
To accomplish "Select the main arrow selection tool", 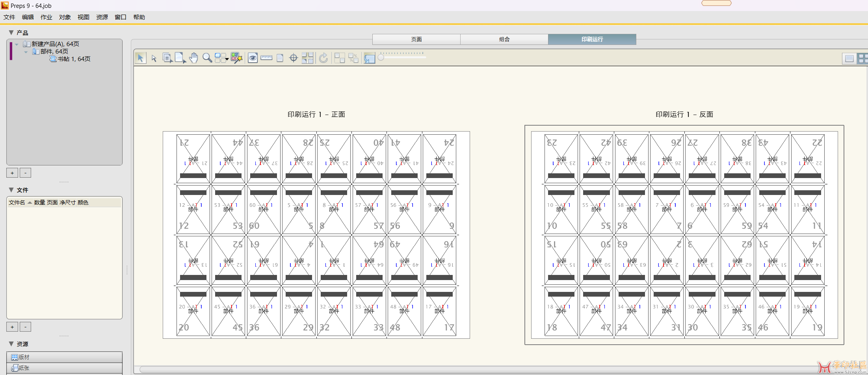I will [x=140, y=58].
